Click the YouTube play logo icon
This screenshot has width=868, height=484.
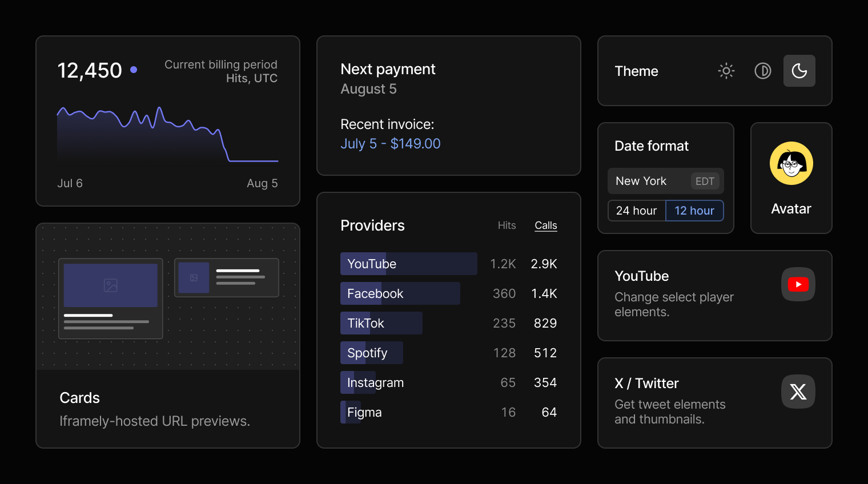coord(798,284)
